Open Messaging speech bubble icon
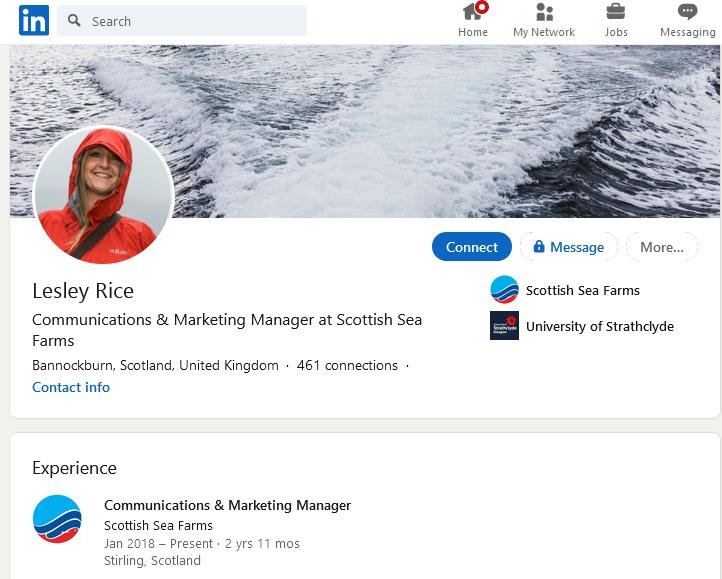 687,12
